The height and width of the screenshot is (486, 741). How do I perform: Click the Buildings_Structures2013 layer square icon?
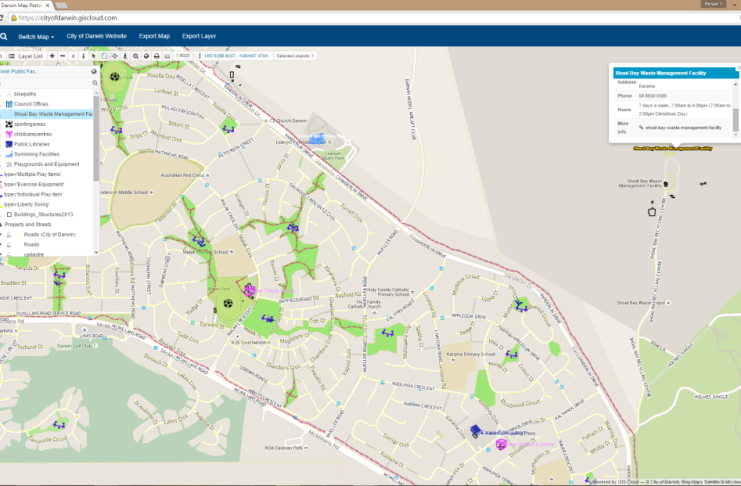(x=9, y=214)
